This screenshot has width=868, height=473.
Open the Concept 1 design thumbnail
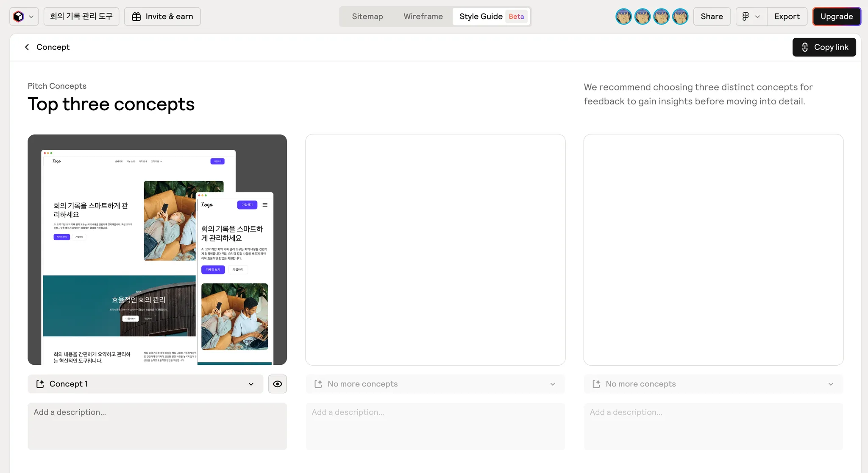[x=157, y=250]
